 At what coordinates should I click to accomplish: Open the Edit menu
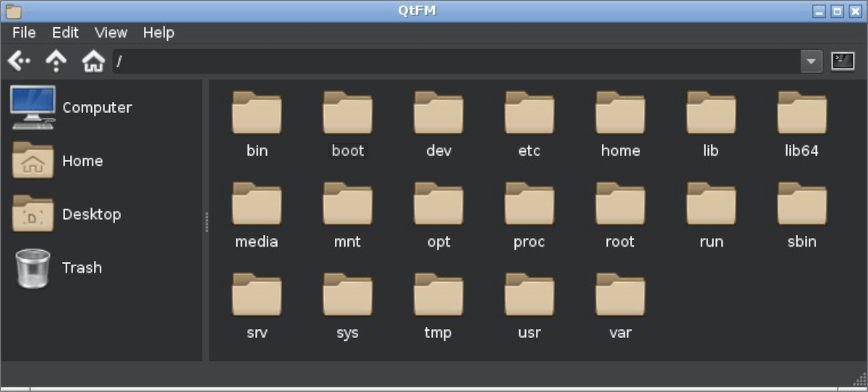(x=65, y=33)
